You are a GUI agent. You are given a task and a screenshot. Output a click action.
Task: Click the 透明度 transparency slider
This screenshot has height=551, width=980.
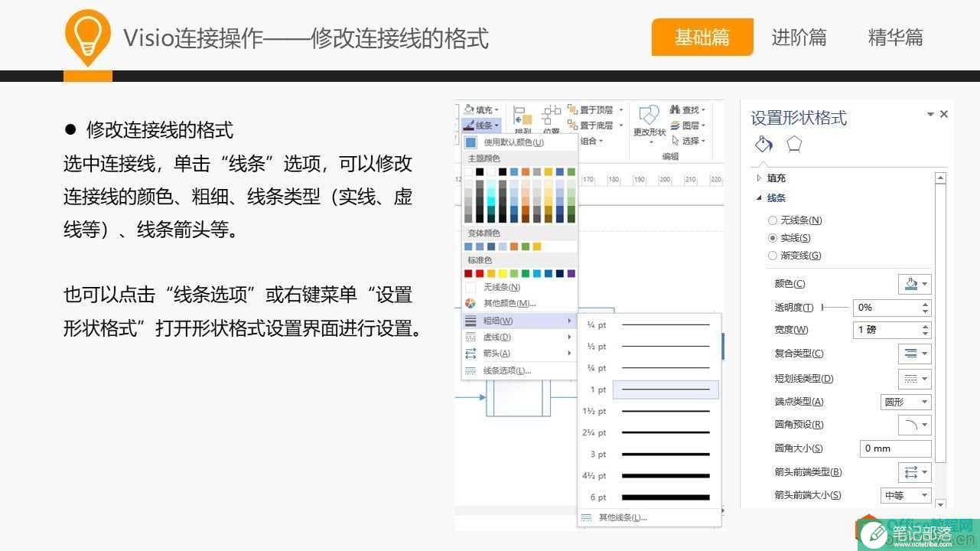(x=835, y=307)
